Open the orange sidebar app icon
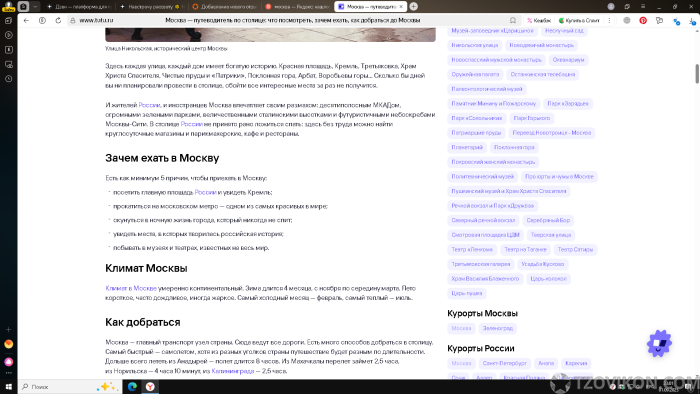Screen dimensions: 700x394 pyautogui.click(x=8, y=344)
